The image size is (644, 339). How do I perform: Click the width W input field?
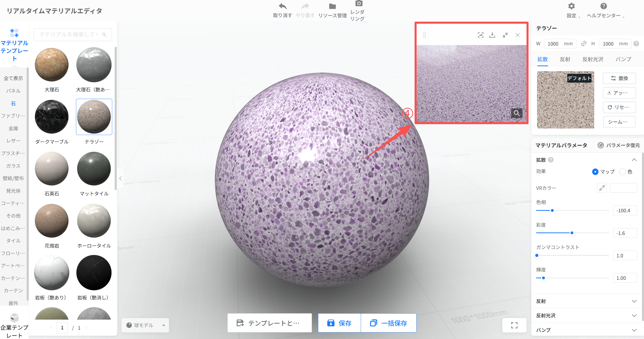click(560, 44)
